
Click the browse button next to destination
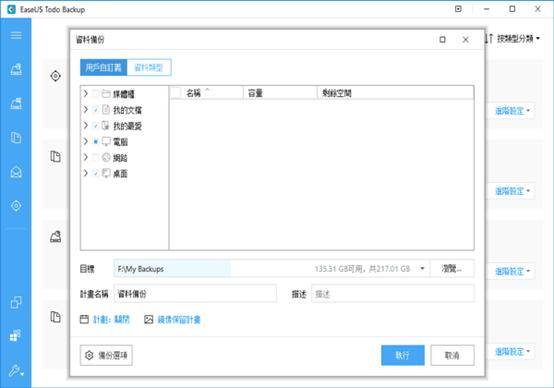452,269
